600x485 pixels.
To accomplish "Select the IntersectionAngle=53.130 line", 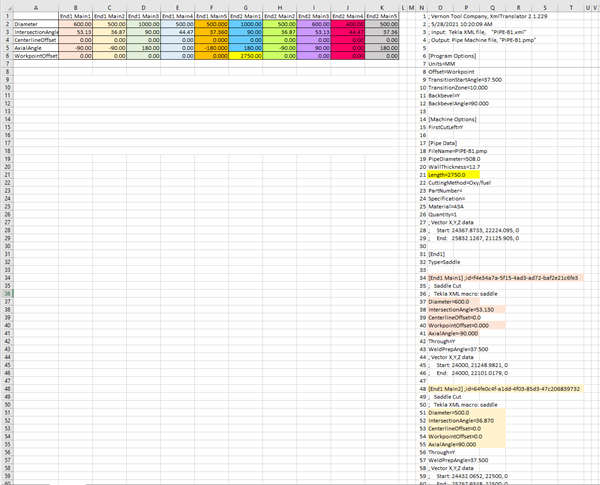I will (x=466, y=310).
